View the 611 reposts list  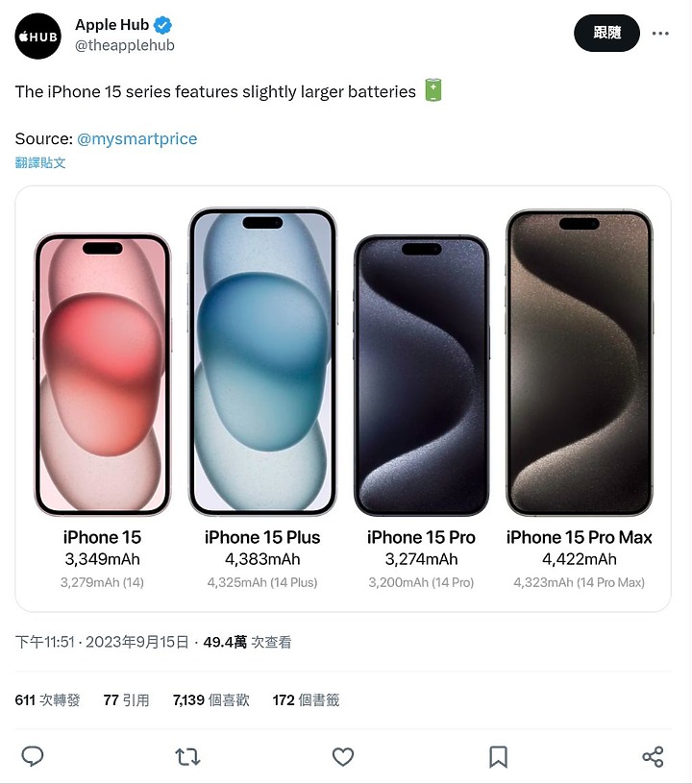47,700
